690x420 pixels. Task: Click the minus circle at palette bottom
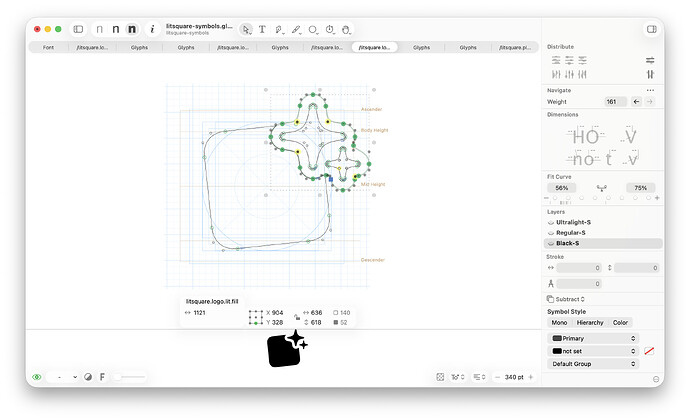(x=656, y=379)
